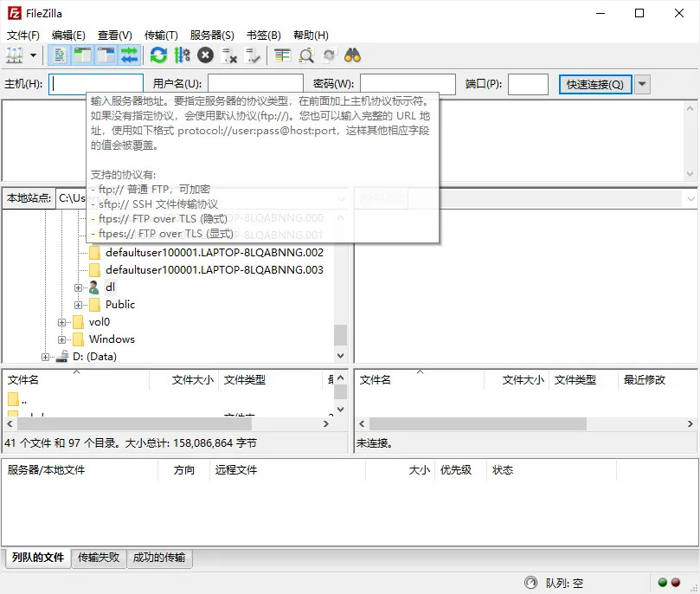Toggle processing of the transfer queue

[183, 55]
